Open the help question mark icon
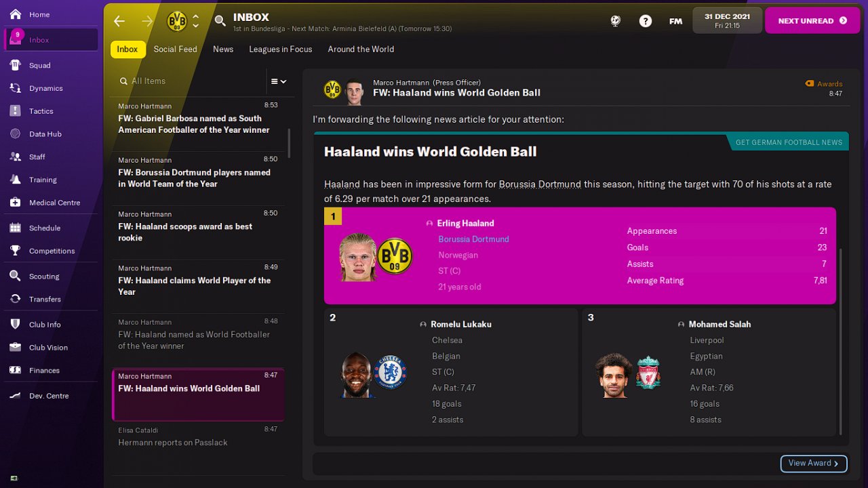The height and width of the screenshot is (488, 868). 646,21
